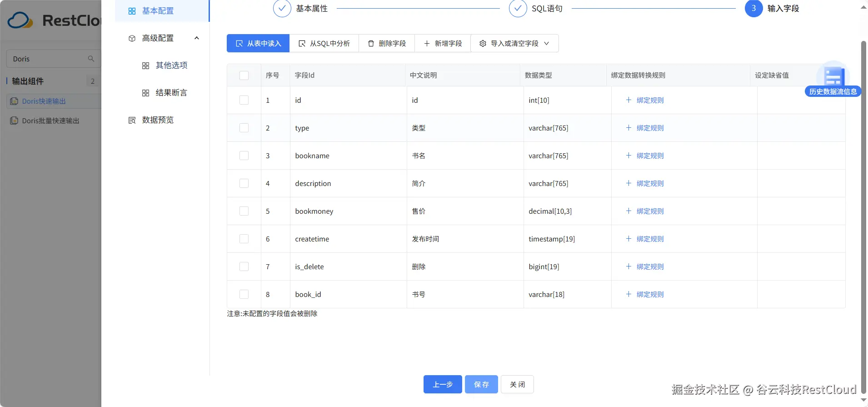Open the 数据预览 menu item
Screen dimensions: 868x407
(162, 120)
